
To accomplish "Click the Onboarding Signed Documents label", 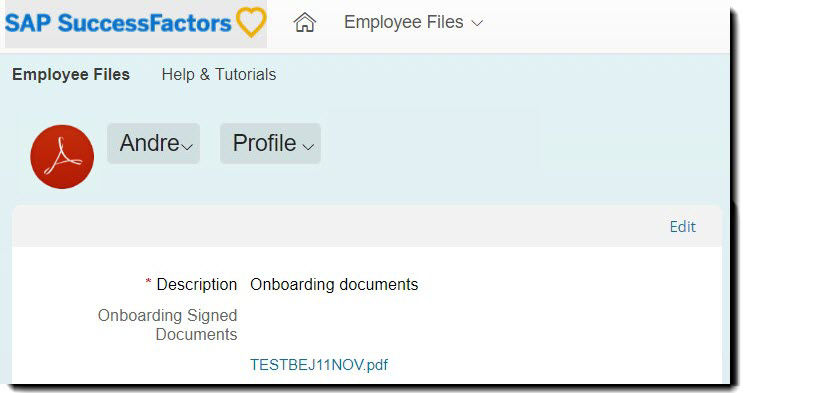I will pyautogui.click(x=167, y=325).
